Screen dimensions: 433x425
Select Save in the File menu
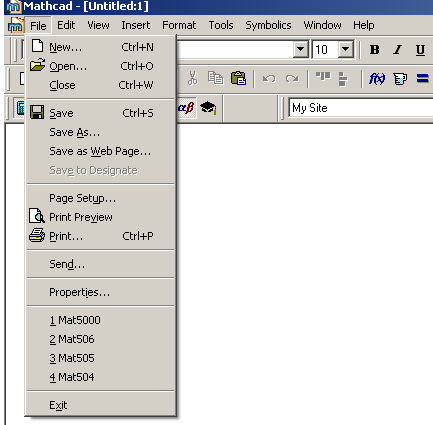100,113
